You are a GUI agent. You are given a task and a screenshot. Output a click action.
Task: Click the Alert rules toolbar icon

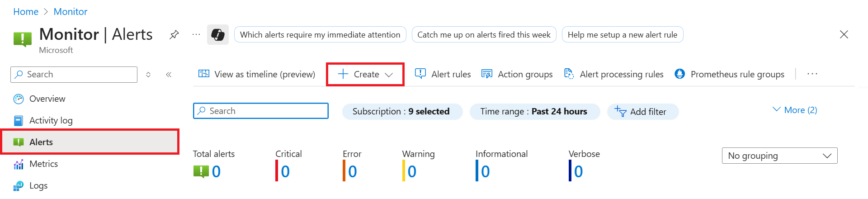(420, 74)
